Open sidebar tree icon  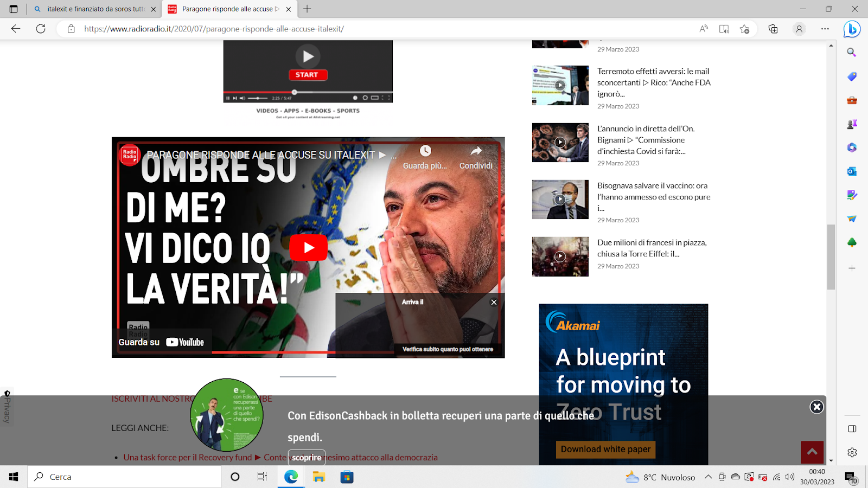pyautogui.click(x=852, y=242)
